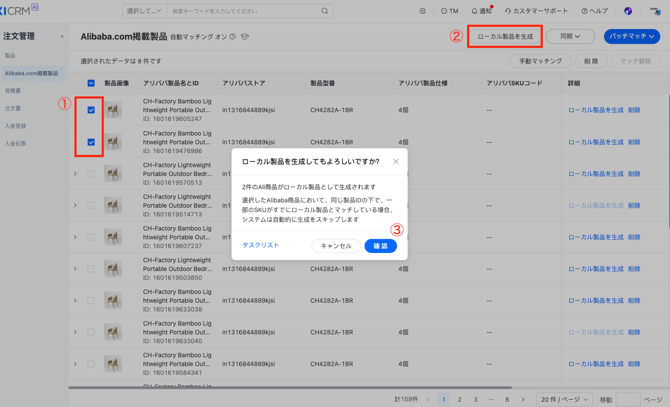Uncheck the second product row checkbox
670x407 pixels.
click(91, 142)
